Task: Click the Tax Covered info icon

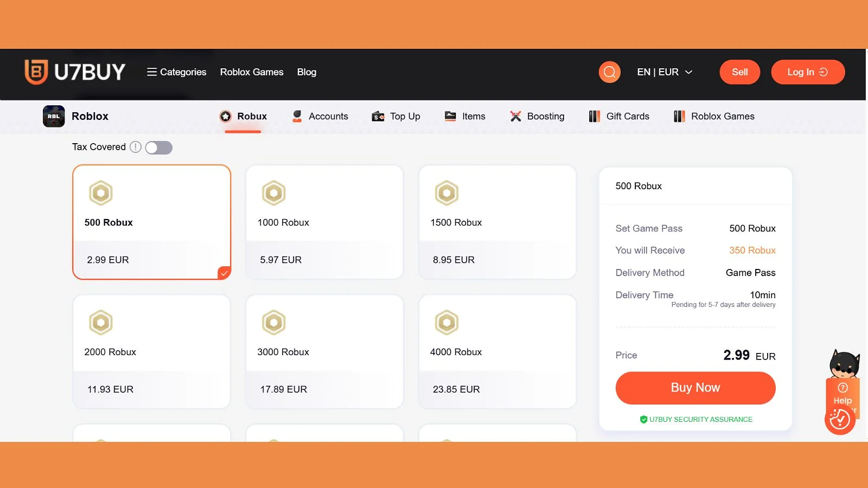Action: (136, 147)
